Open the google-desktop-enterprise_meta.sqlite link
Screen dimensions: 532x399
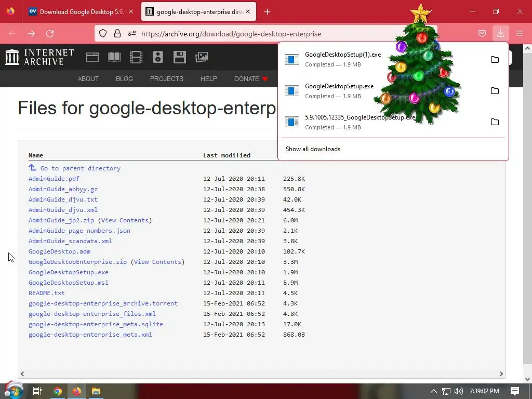point(96,324)
